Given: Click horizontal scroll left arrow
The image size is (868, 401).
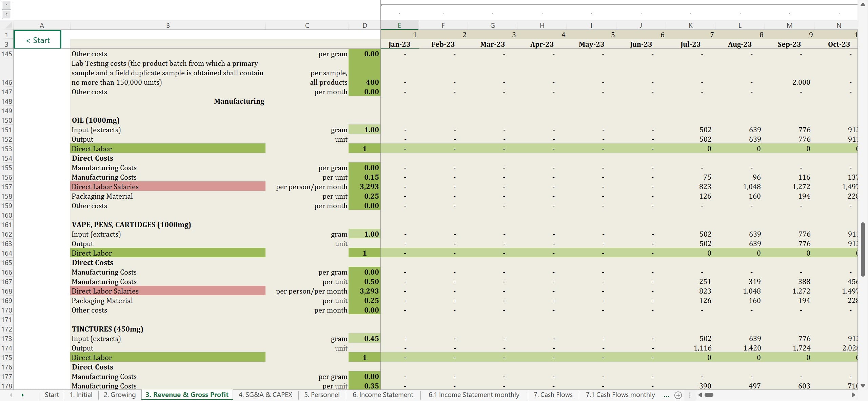Looking at the screenshot, I should (700, 395).
